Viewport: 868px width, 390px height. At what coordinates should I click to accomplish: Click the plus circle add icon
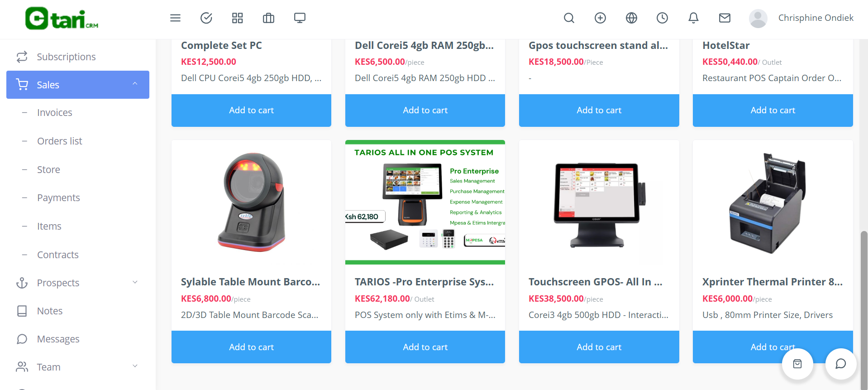pos(600,18)
